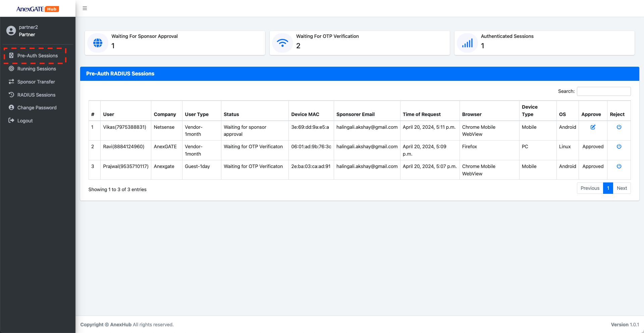Reject Ravi's session with power icon
Viewport: 644px width, 333px height.
click(x=619, y=147)
